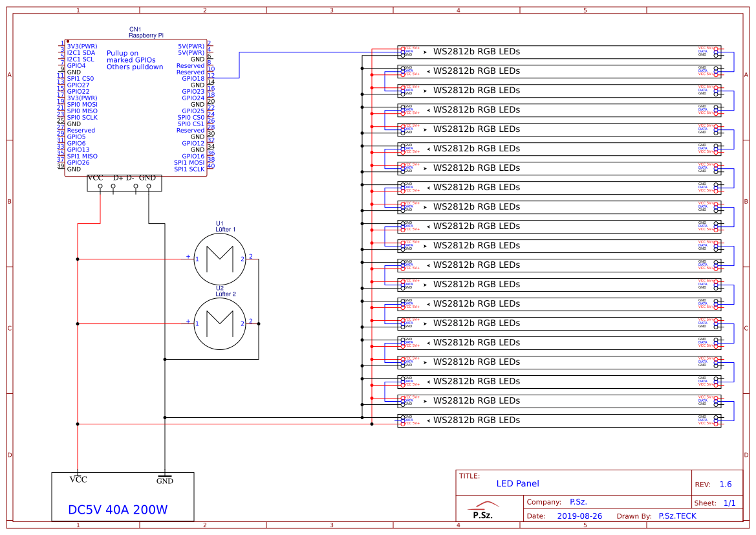The width and height of the screenshot is (756, 535).
Task: Select the DC5V 40A 200W label
Action: 118,510
